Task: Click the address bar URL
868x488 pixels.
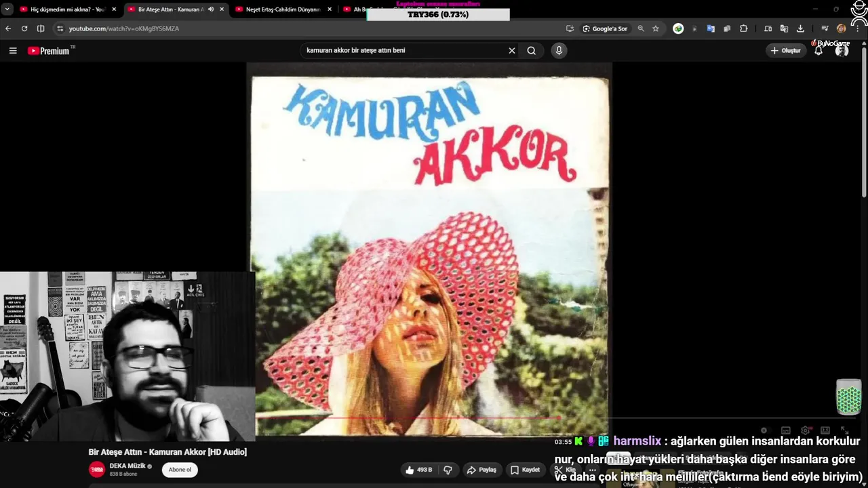Action: (124, 28)
